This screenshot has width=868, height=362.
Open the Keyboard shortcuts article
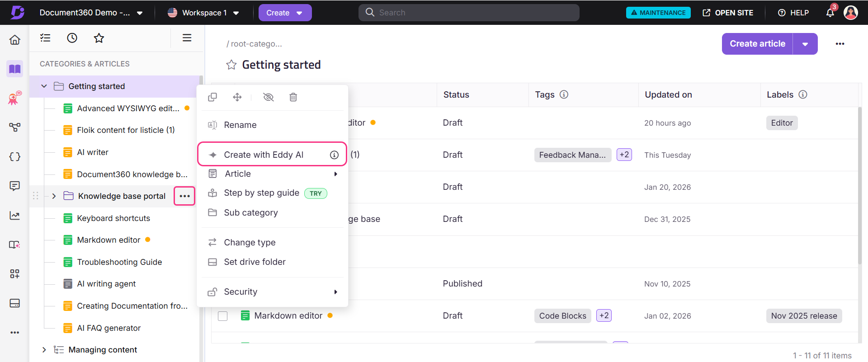point(113,218)
